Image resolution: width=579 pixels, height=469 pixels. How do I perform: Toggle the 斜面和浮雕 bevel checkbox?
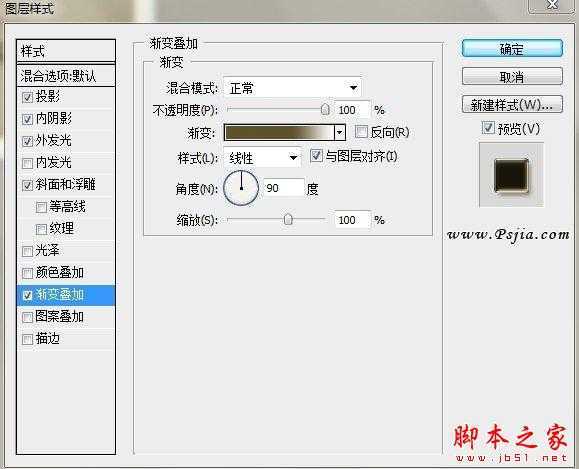coord(28,185)
